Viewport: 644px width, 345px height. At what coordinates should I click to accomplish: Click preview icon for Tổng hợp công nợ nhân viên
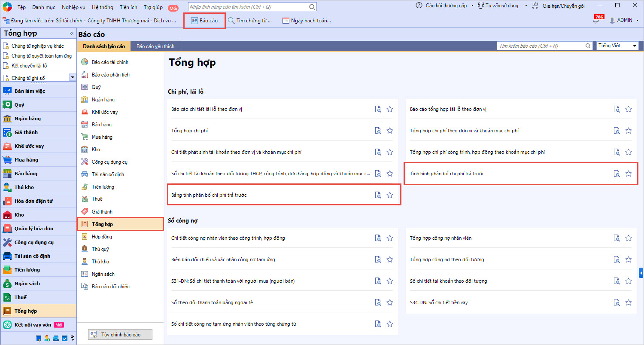point(617,238)
